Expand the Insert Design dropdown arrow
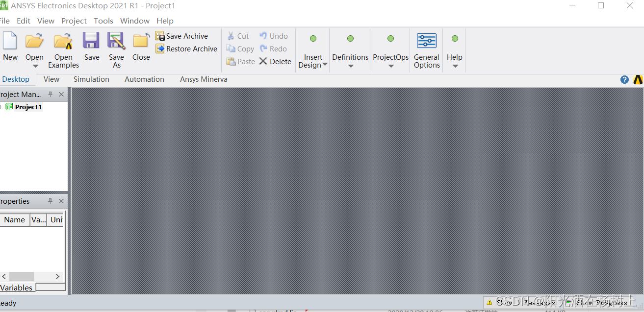This screenshot has width=644, height=312. (x=325, y=65)
